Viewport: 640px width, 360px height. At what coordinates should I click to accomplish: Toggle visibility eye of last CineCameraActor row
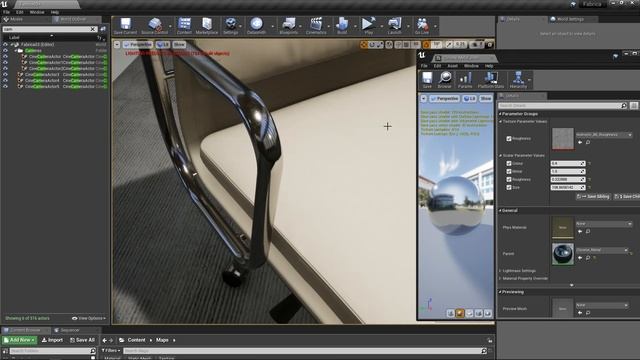[5, 87]
